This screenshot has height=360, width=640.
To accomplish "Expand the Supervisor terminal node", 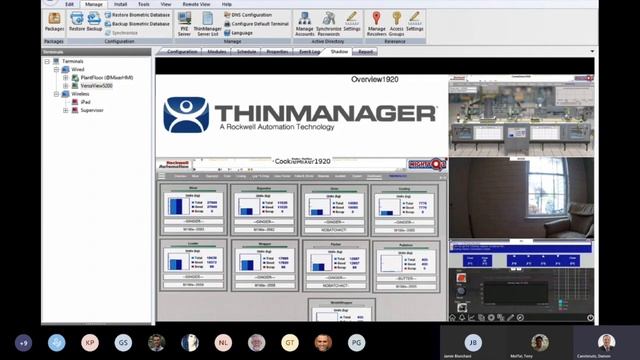I will 65,110.
